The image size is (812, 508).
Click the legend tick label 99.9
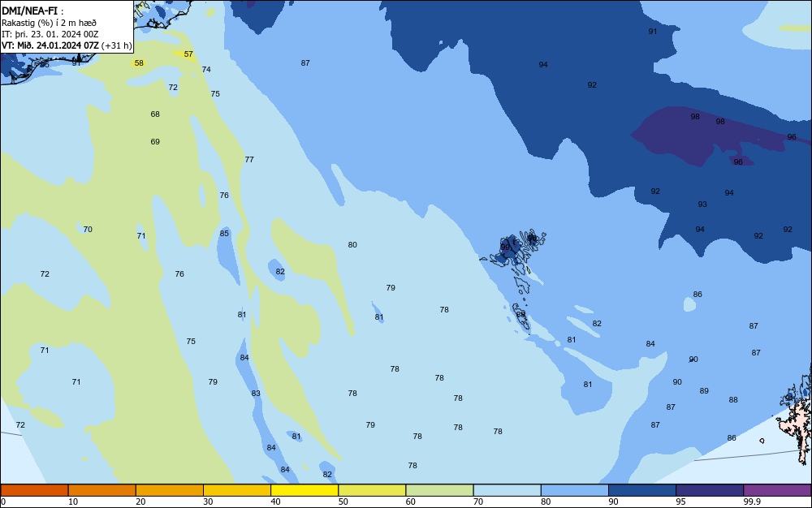click(752, 502)
